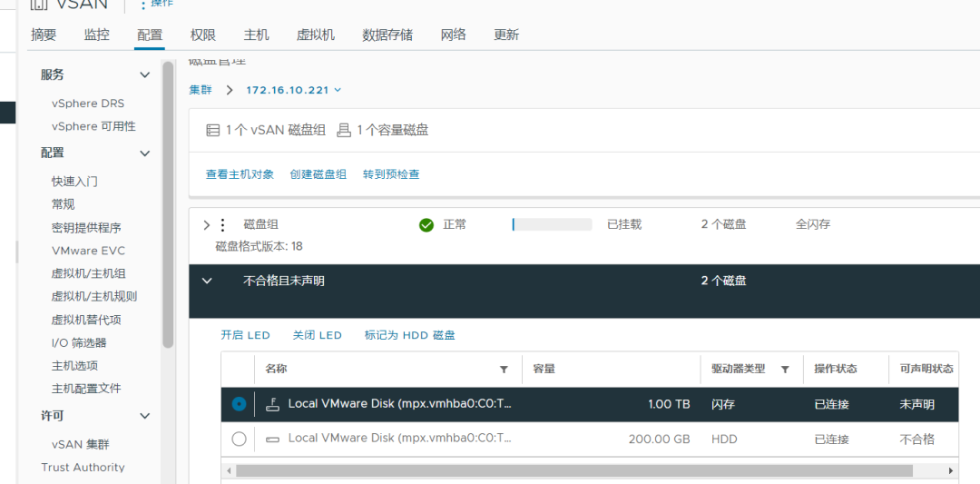980x484 pixels.
Task: Switch to the 权限 tab
Action: [x=203, y=35]
